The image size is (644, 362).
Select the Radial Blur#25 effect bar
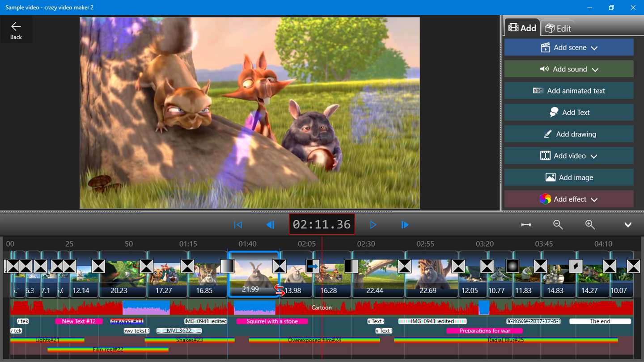506,341
